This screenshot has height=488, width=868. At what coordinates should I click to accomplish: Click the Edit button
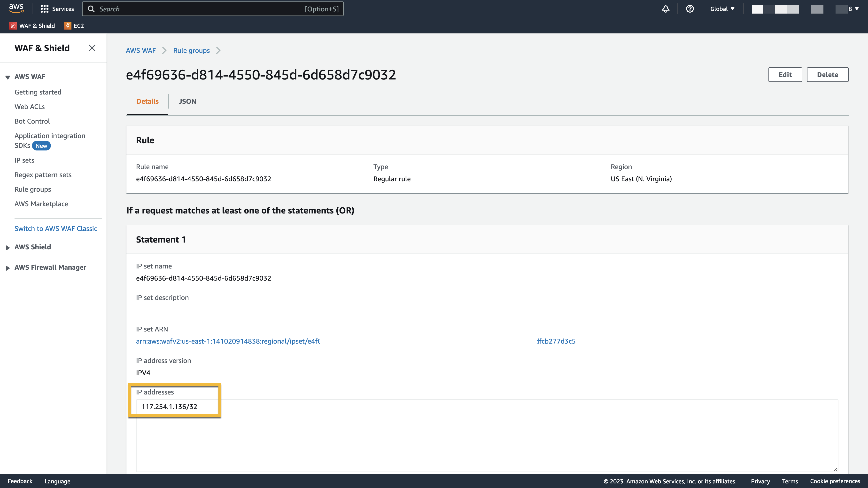pos(785,74)
